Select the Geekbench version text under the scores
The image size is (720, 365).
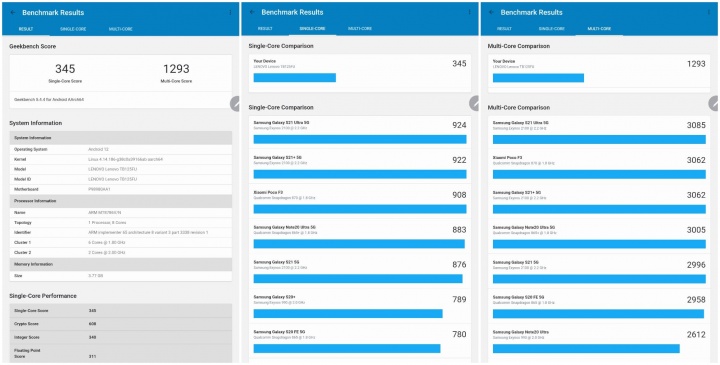point(49,99)
